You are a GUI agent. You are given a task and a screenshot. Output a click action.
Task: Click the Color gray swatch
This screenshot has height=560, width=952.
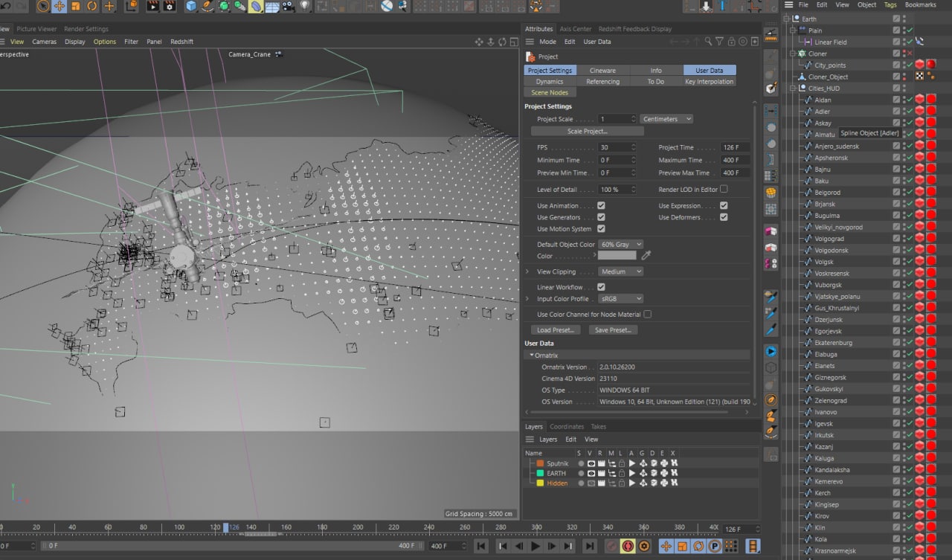617,256
